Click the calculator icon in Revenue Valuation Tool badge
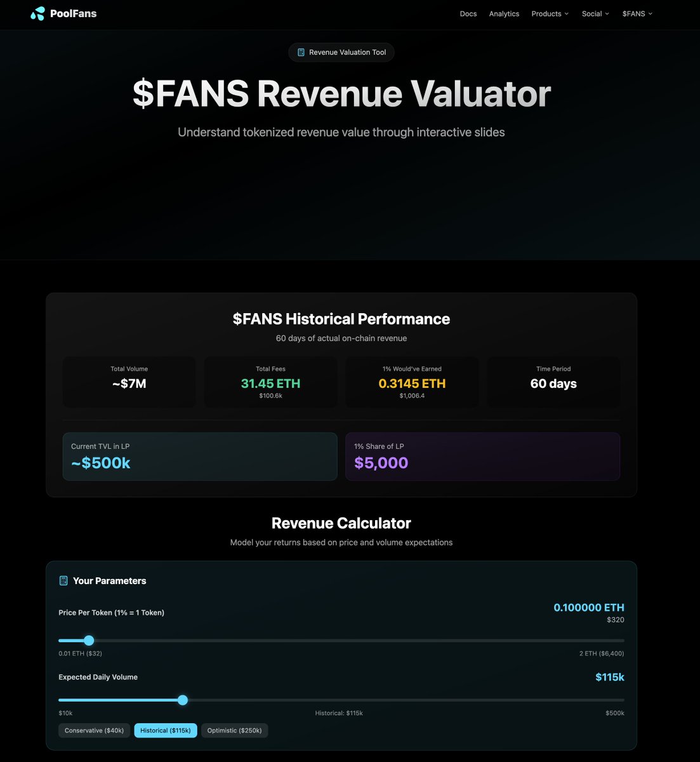 [x=301, y=52]
